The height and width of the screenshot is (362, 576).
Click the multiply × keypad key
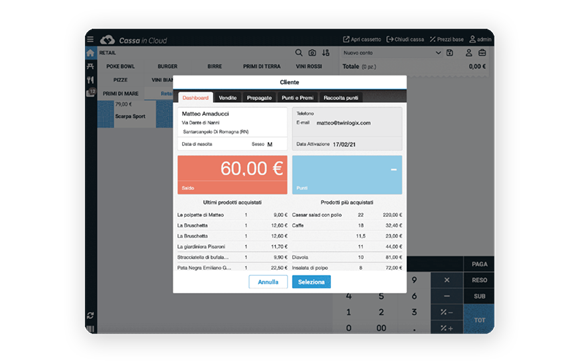pyautogui.click(x=447, y=280)
